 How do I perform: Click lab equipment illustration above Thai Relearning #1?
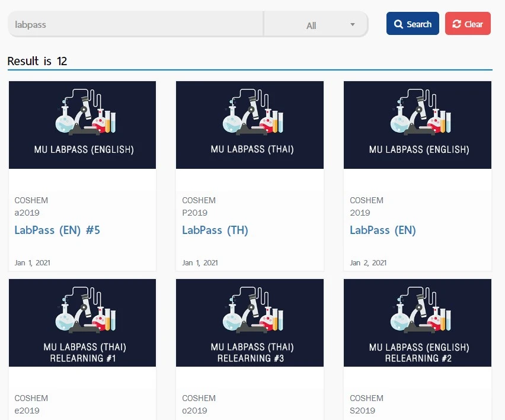pos(82,309)
